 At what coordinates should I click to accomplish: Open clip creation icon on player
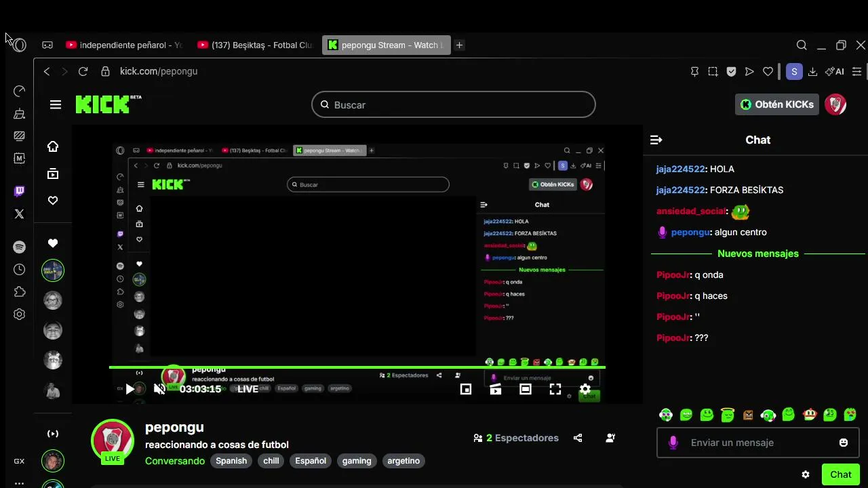(496, 389)
